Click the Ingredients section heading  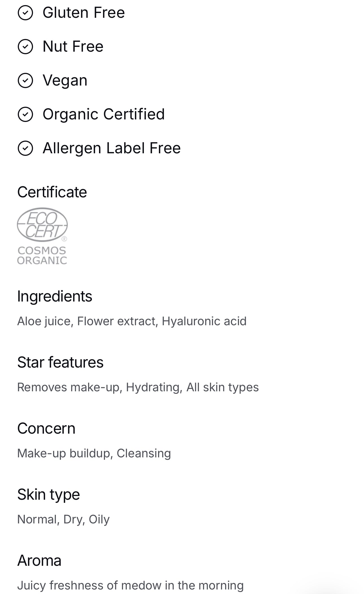54,296
